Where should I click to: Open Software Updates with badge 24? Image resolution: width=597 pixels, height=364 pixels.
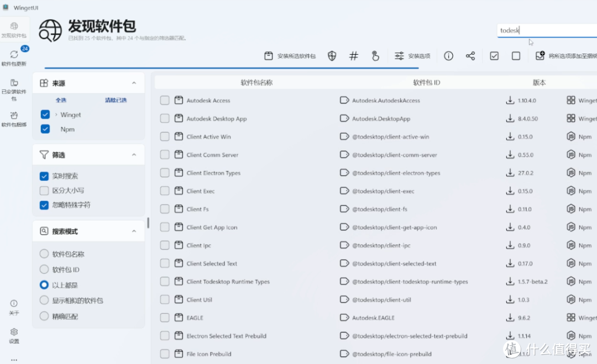point(14,57)
